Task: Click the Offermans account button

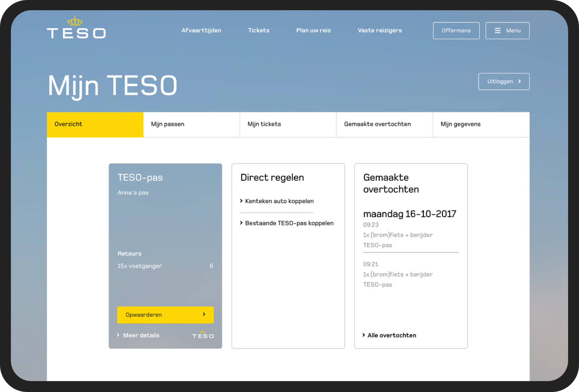Action: [x=456, y=31]
